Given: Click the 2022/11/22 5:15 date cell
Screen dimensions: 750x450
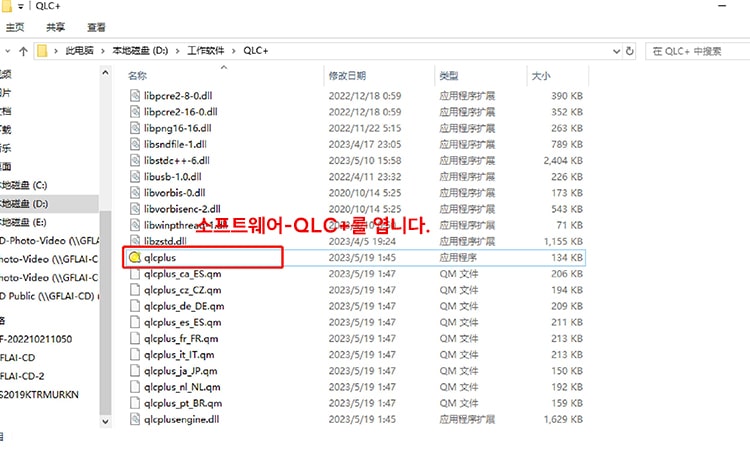Looking at the screenshot, I should point(365,128).
